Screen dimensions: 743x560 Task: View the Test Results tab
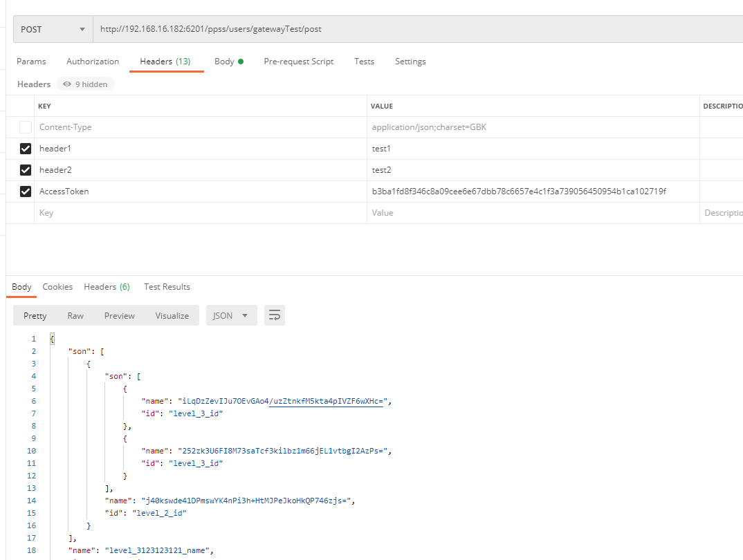(167, 287)
